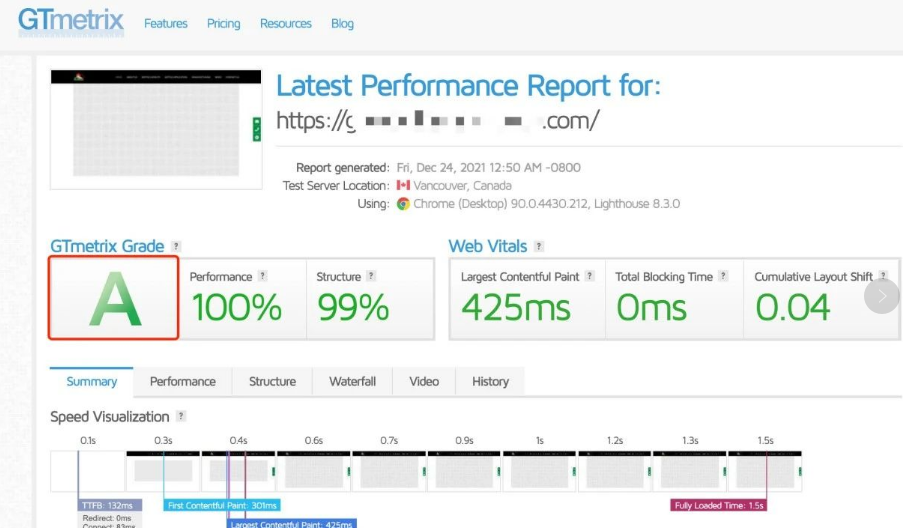Viewport: 903px width, 528px height.
Task: Open the Video tab
Action: coord(424,381)
